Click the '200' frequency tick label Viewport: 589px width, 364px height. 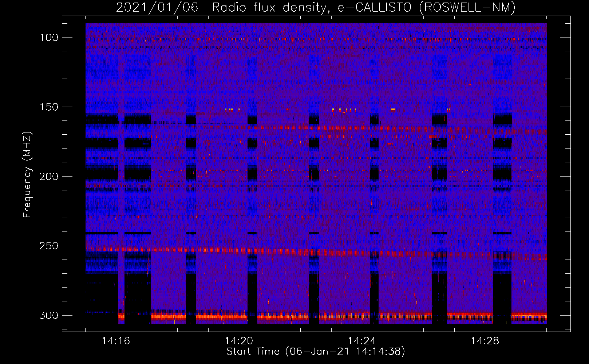pos(48,177)
